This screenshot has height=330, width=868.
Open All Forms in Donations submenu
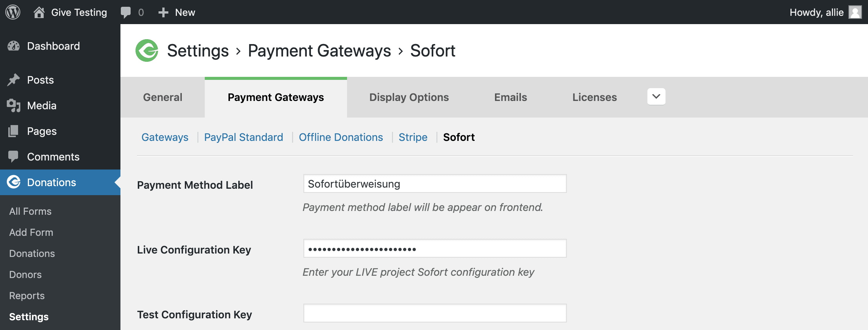(x=30, y=211)
